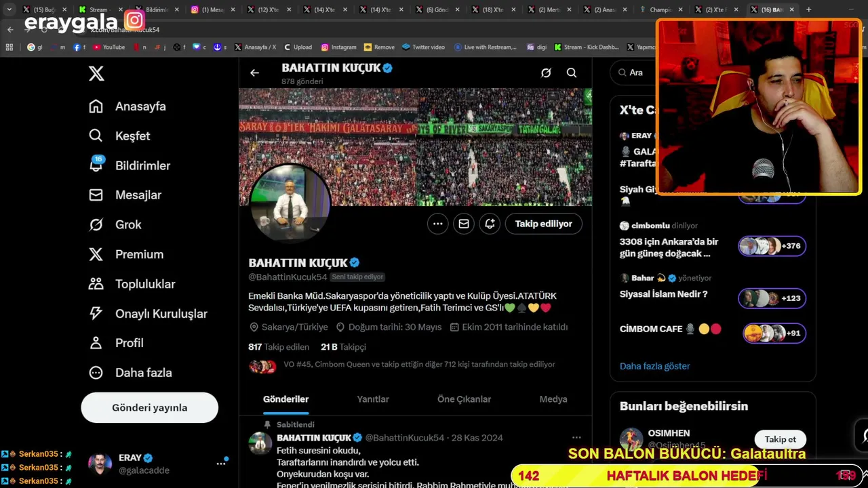
Task: Click the verified badge beside the profile name
Action: tap(355, 262)
